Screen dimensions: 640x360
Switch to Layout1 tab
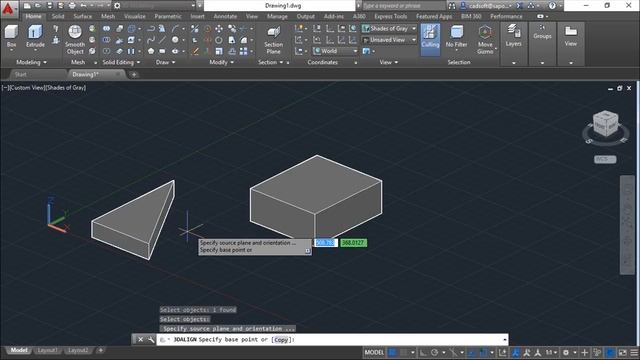47,350
